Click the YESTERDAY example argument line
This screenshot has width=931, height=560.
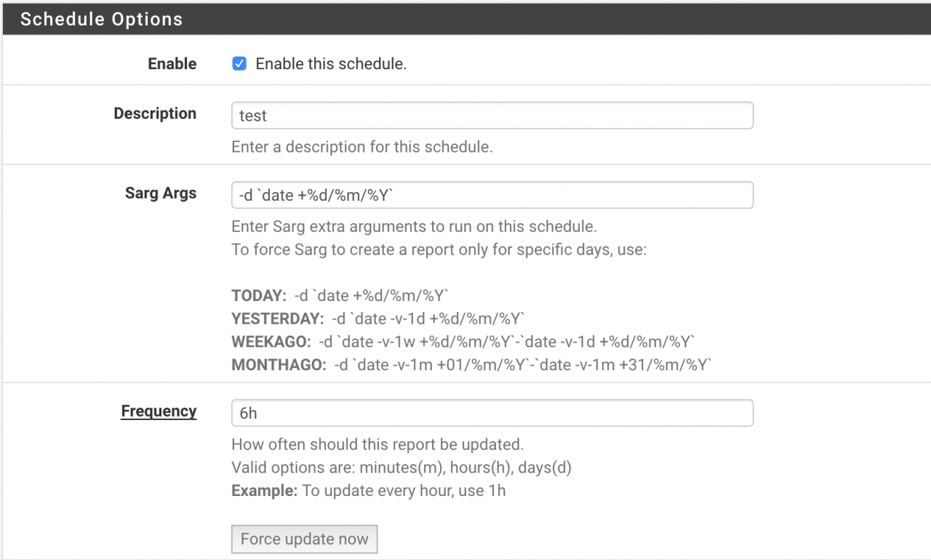pos(378,319)
